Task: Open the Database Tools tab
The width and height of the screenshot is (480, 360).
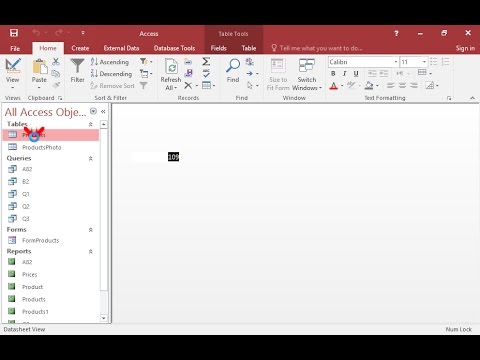Action: click(x=174, y=48)
